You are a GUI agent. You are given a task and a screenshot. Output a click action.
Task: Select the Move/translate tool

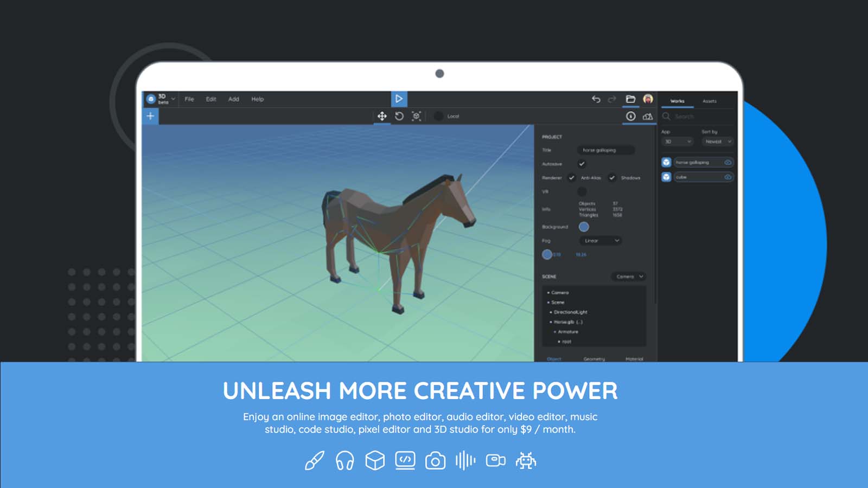coord(381,115)
